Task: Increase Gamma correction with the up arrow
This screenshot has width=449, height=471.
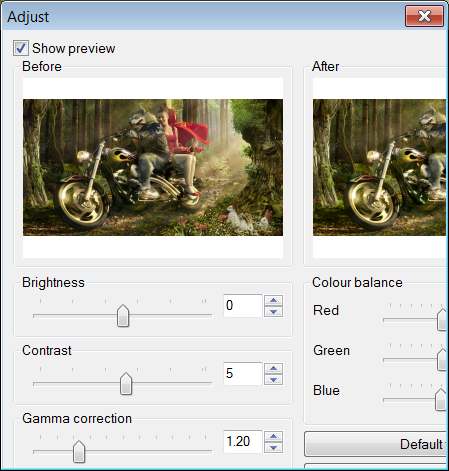Action: click(273, 436)
